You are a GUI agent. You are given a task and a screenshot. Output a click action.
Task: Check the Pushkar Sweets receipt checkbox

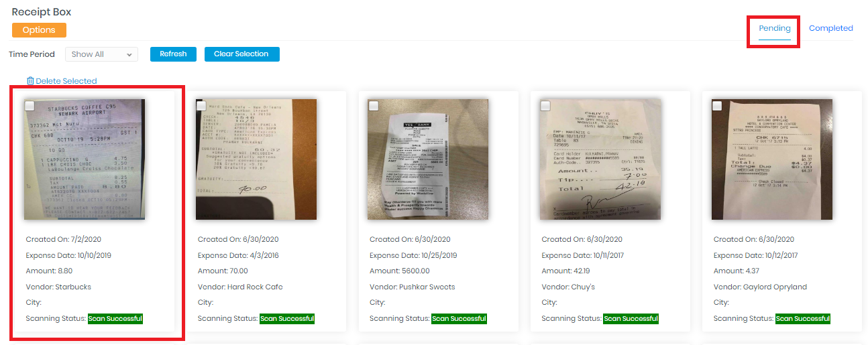(x=373, y=106)
